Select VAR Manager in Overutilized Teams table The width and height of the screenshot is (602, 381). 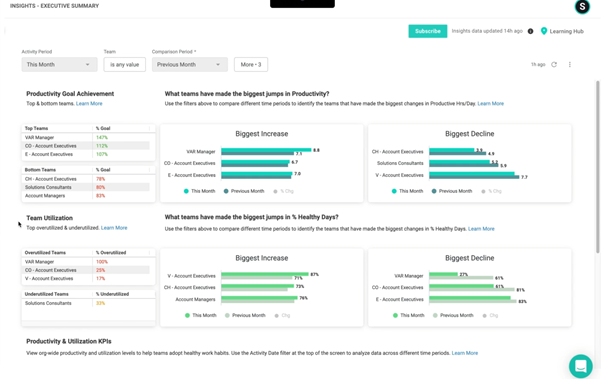click(86, 262)
